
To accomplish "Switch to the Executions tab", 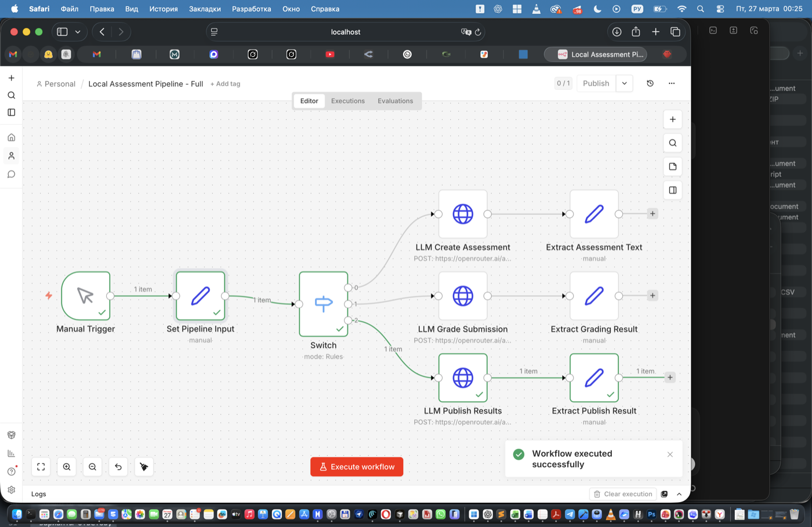I will 348,101.
